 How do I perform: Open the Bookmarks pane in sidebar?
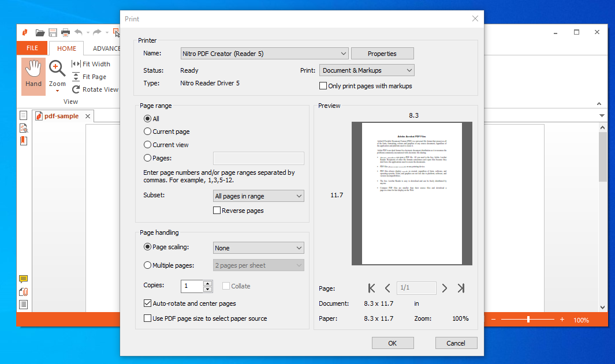point(24,141)
